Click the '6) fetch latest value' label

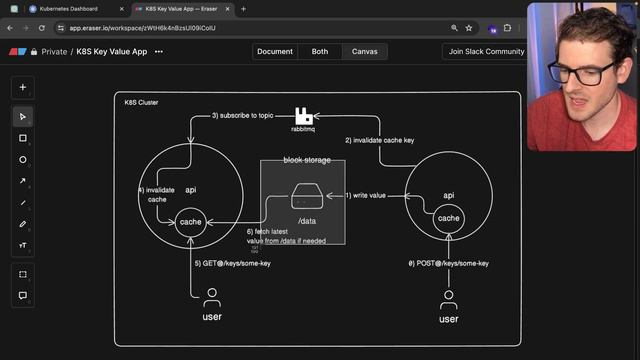tap(286, 236)
